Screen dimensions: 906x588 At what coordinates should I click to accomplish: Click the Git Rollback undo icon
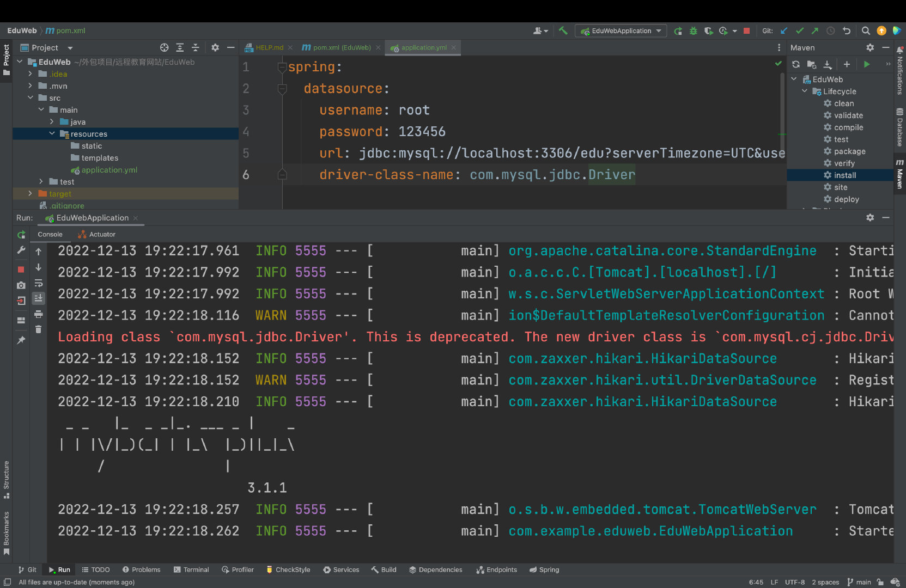[x=847, y=31]
